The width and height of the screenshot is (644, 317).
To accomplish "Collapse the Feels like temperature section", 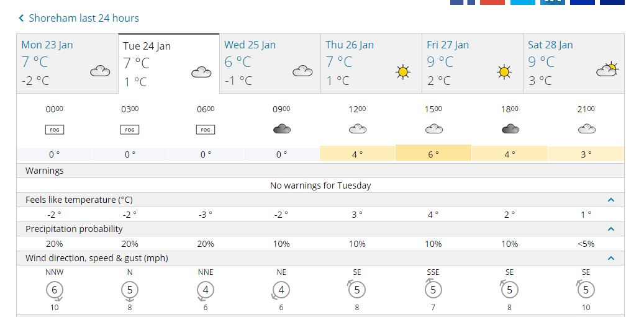I will point(610,200).
